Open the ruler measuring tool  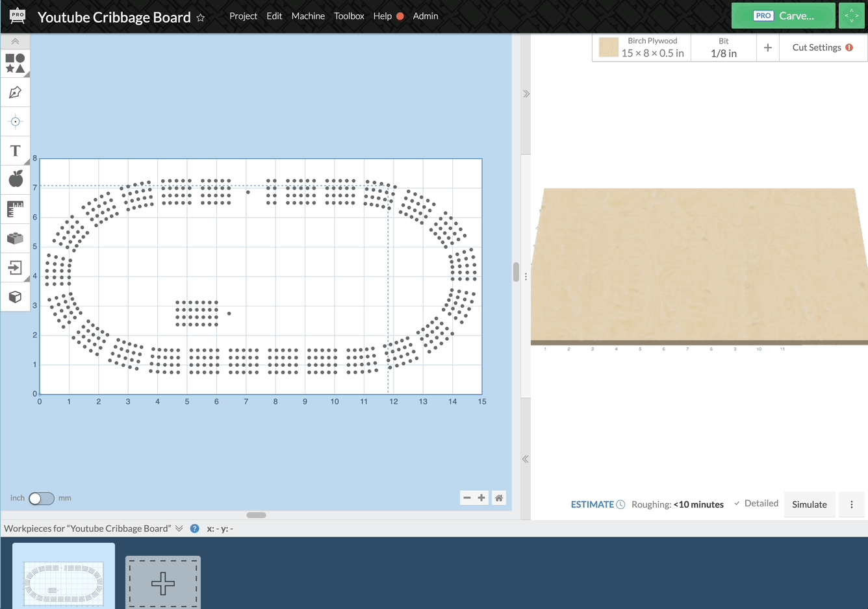15,209
